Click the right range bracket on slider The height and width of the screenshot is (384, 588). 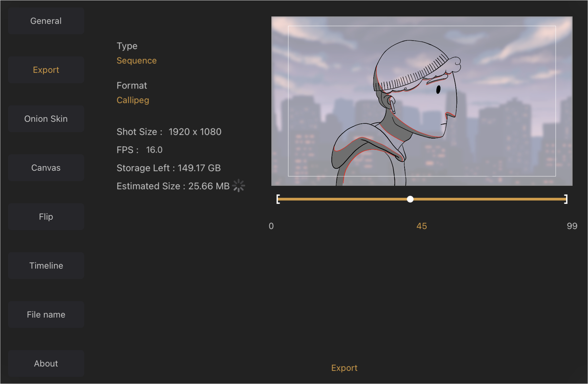coord(566,199)
